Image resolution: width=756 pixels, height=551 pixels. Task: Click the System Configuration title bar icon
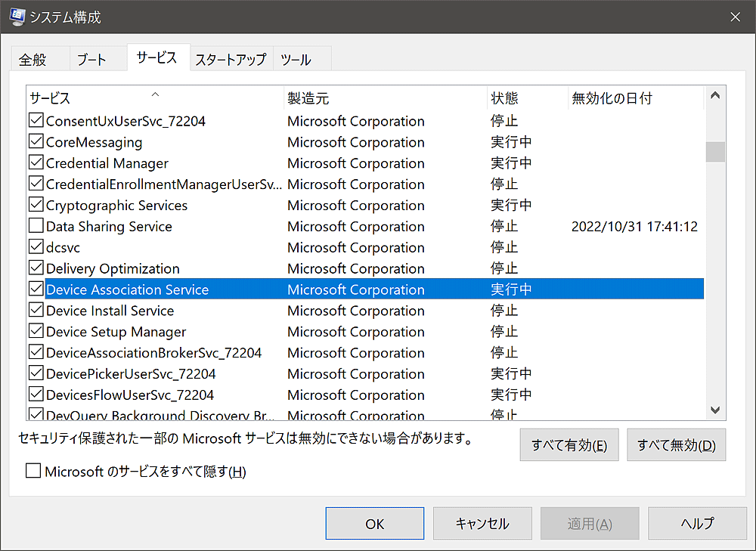[x=16, y=17]
